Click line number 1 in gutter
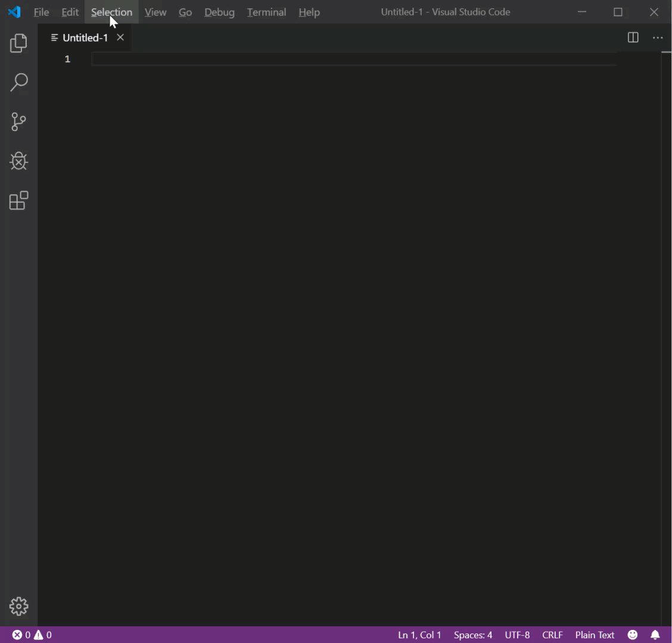The width and height of the screenshot is (672, 643). pyautogui.click(x=67, y=59)
